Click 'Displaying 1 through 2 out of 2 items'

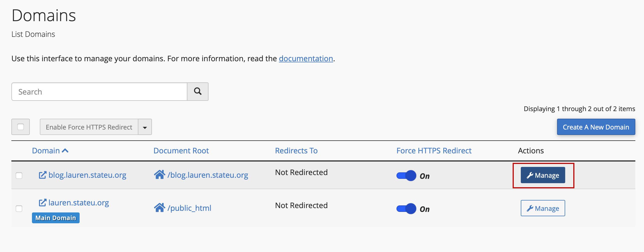579,109
